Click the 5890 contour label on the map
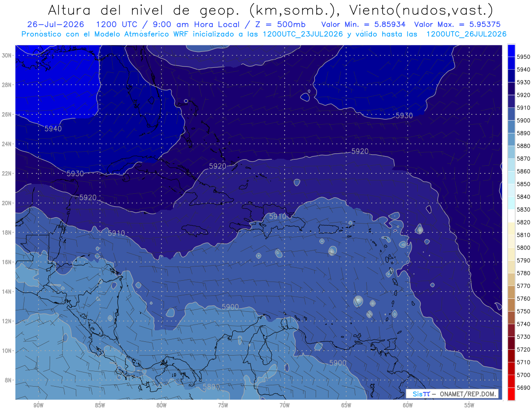 [211, 387]
